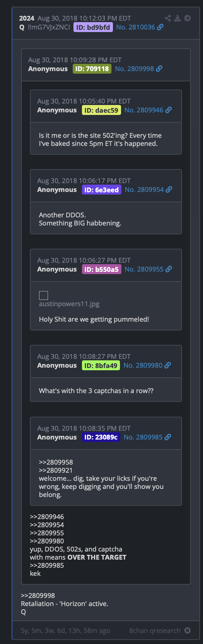Viewport: 203px width, 644px height.
Task: Open post number link No. 2810036
Action: pyautogui.click(x=135, y=27)
